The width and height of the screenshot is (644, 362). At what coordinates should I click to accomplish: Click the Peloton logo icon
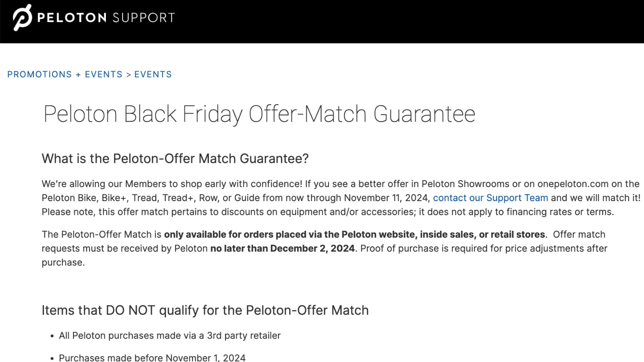22,18
